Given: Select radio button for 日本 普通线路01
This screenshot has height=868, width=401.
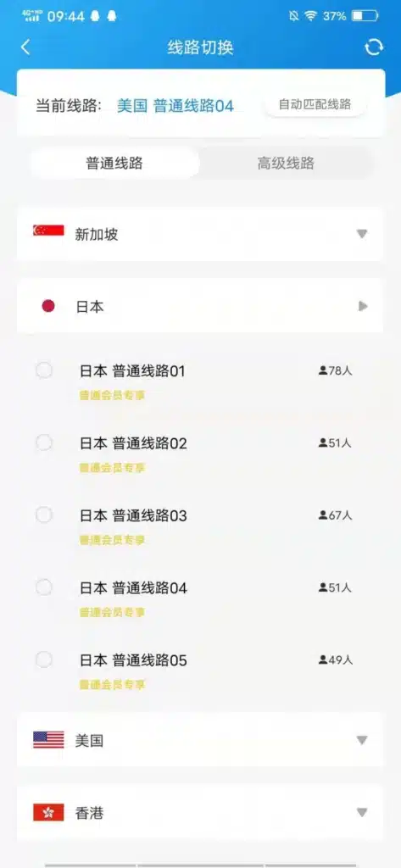Looking at the screenshot, I should coord(44,370).
